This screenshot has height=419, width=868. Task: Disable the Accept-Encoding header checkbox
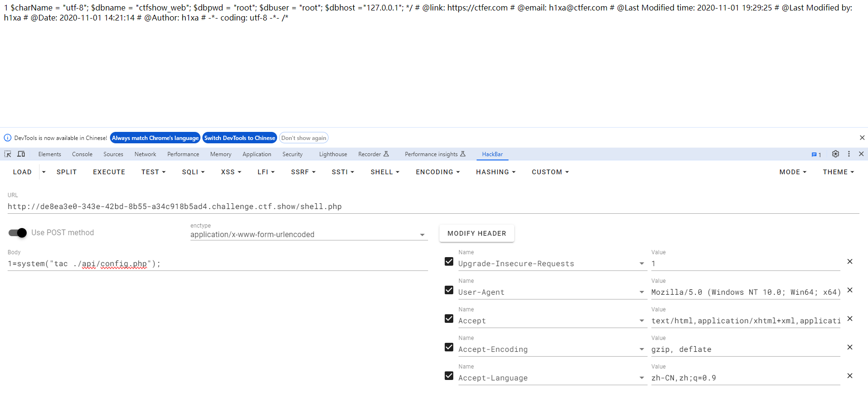click(449, 347)
